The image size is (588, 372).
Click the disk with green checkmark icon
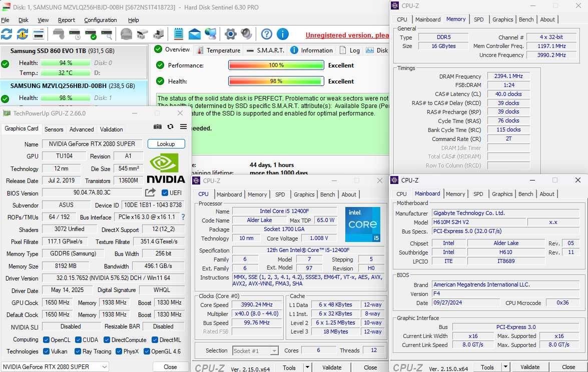(x=91, y=34)
